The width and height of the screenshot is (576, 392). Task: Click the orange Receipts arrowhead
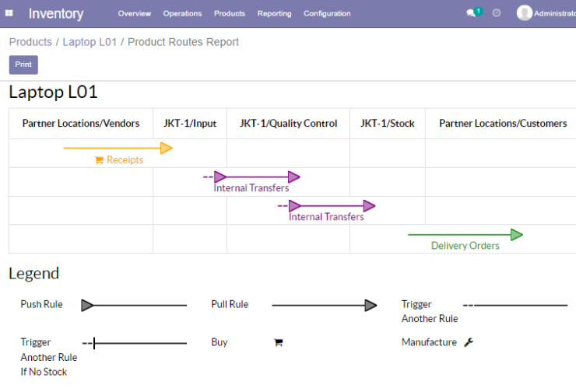167,148
